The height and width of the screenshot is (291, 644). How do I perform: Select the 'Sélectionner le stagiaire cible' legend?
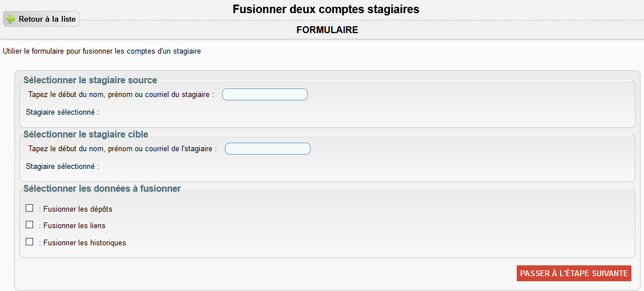pos(86,135)
